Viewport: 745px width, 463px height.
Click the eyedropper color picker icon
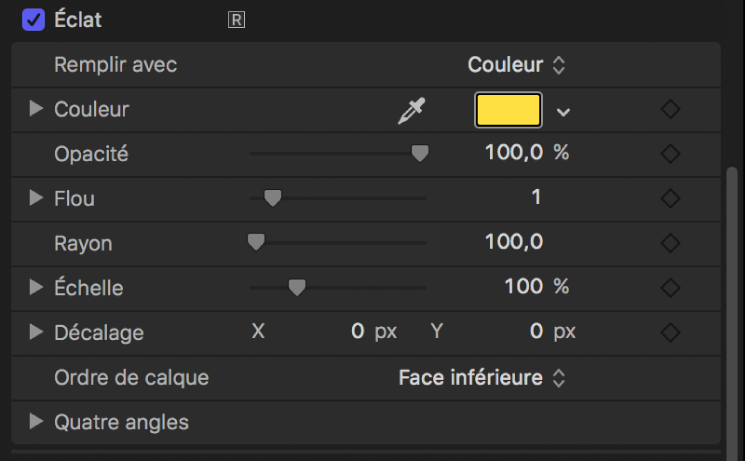[411, 111]
